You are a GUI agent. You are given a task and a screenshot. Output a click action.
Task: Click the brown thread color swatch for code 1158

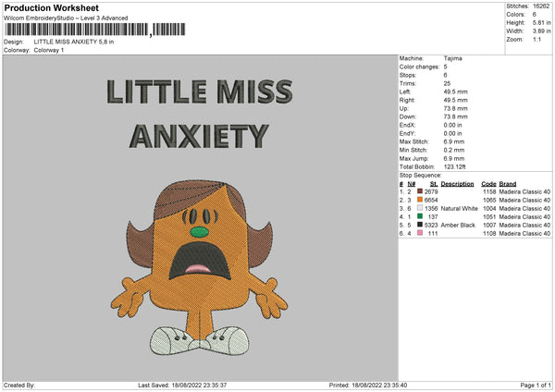[x=420, y=191]
